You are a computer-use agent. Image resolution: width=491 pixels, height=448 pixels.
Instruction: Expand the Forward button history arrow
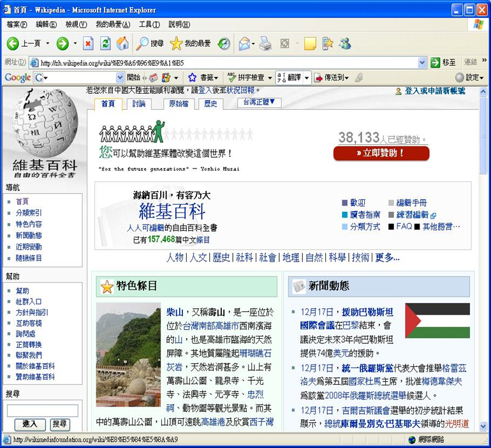click(x=75, y=43)
